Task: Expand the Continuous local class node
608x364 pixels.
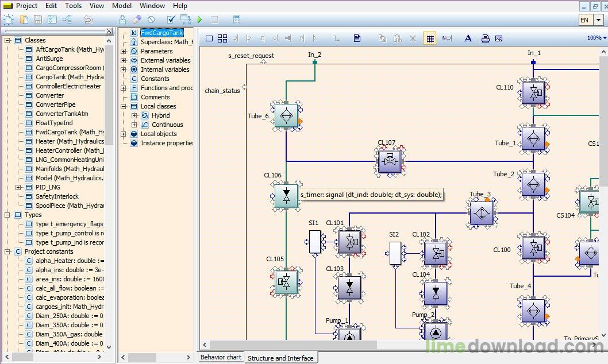Action: pos(134,125)
